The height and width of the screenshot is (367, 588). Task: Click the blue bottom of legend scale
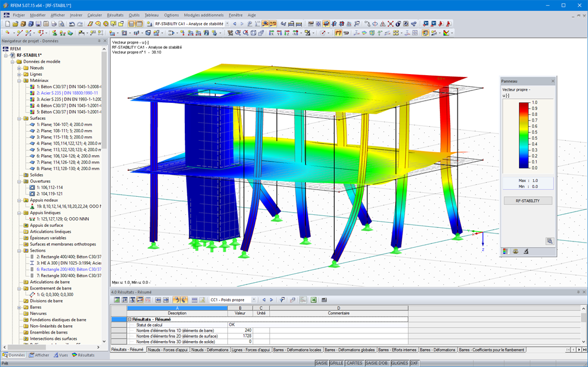pos(524,165)
